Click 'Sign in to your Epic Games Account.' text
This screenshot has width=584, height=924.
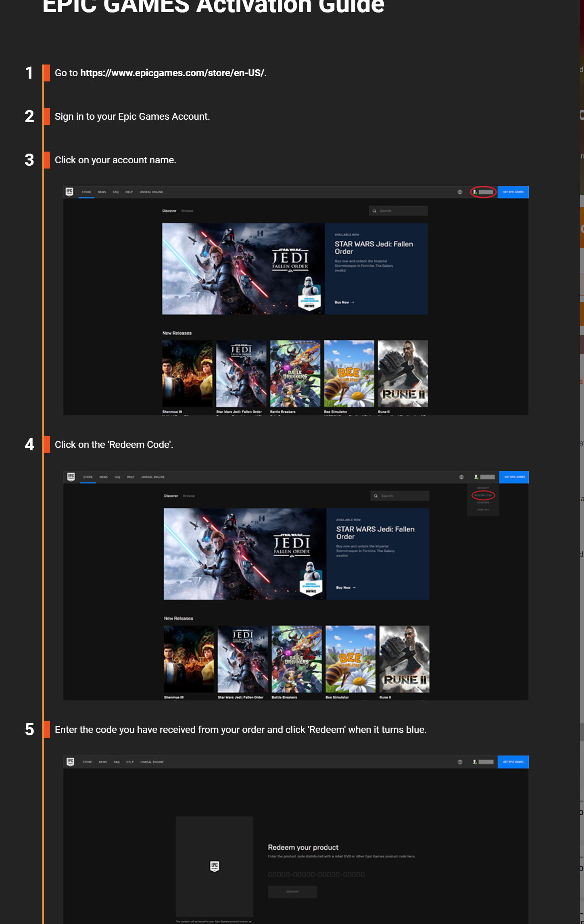[132, 117]
